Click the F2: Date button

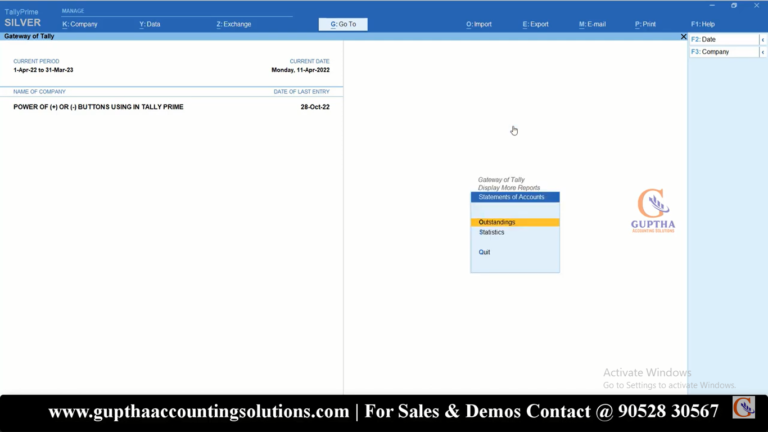pyautogui.click(x=724, y=39)
